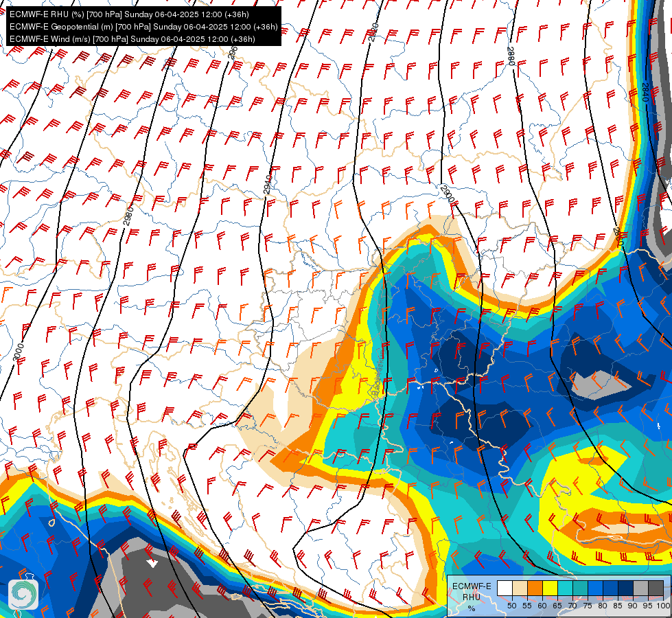
Task: Select the ECMWF-E Wind (m/s) title line
Action: pyautogui.click(x=132, y=39)
